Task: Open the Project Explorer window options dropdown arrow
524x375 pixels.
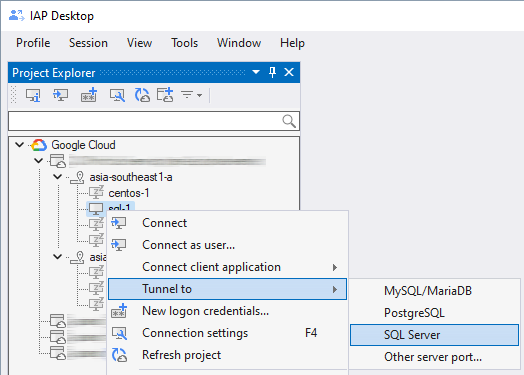Action: [x=256, y=72]
